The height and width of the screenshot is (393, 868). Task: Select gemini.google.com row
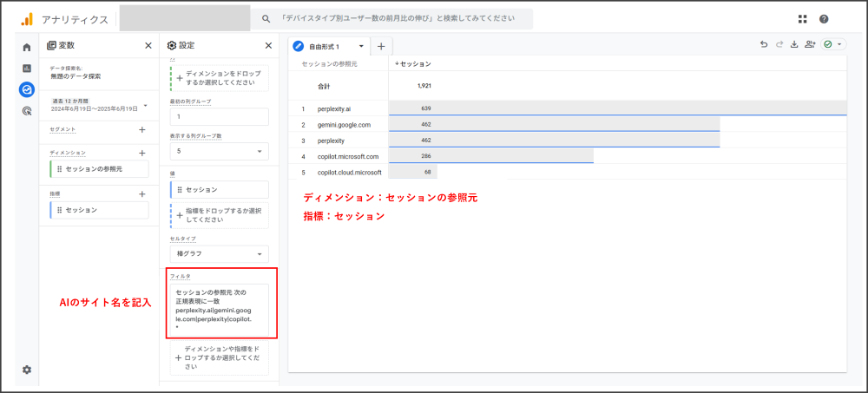coord(344,125)
